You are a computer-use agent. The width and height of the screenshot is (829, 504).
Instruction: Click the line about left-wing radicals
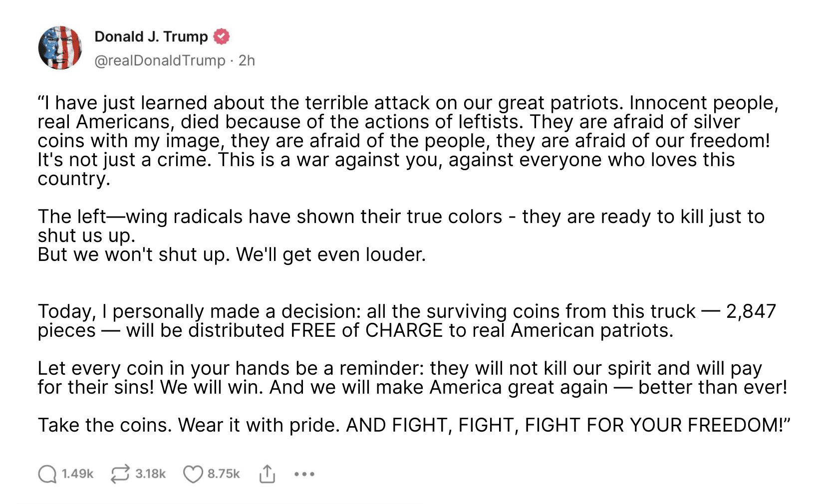point(401,217)
